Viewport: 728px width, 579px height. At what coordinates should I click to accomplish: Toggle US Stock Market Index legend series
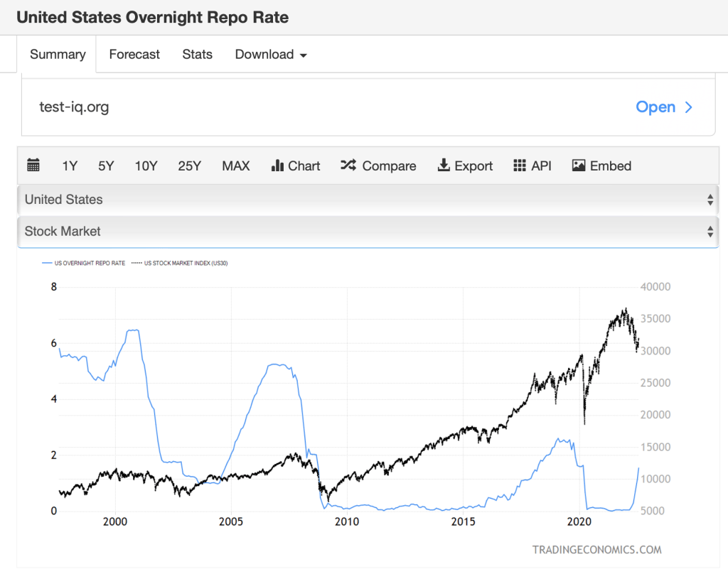click(x=185, y=263)
